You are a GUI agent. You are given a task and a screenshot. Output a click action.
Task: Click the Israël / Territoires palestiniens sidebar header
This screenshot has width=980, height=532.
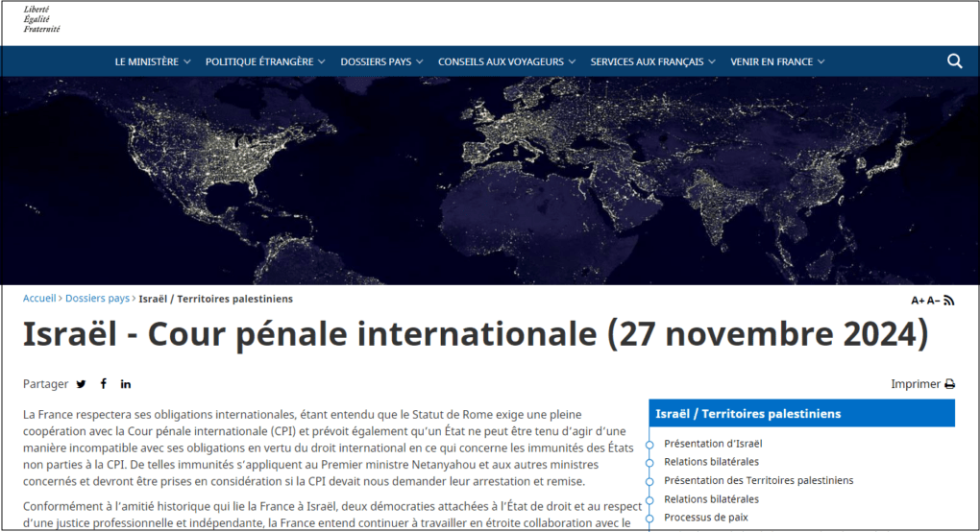coord(802,413)
